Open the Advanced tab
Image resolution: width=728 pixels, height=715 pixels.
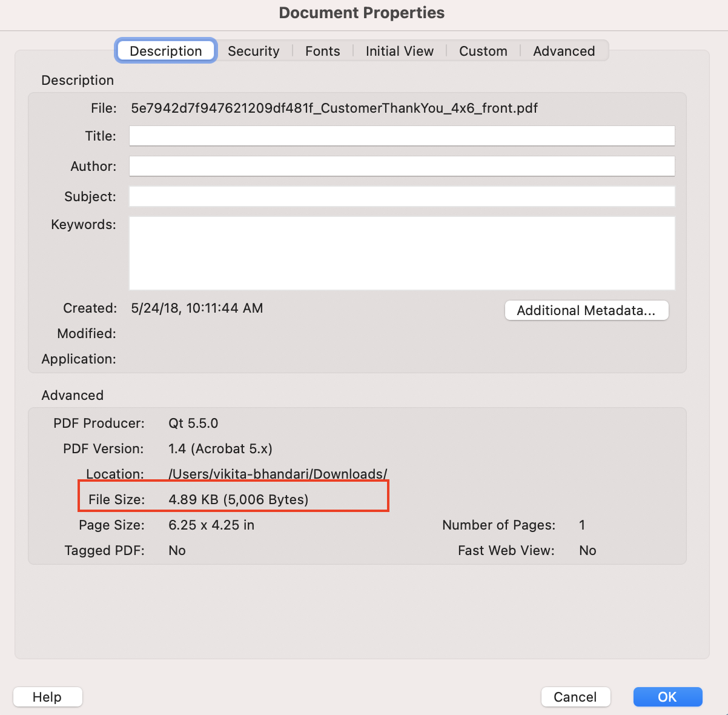tap(563, 51)
